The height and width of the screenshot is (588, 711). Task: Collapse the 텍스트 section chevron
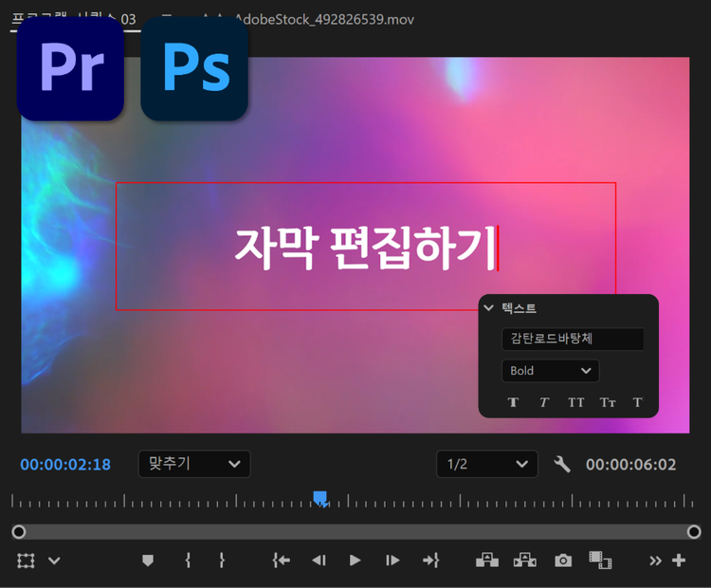pos(488,307)
